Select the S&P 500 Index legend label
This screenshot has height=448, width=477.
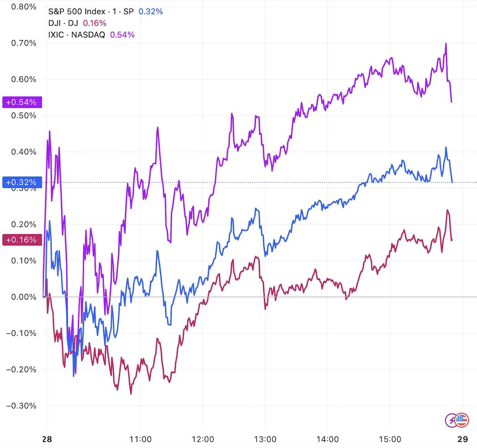click(77, 11)
